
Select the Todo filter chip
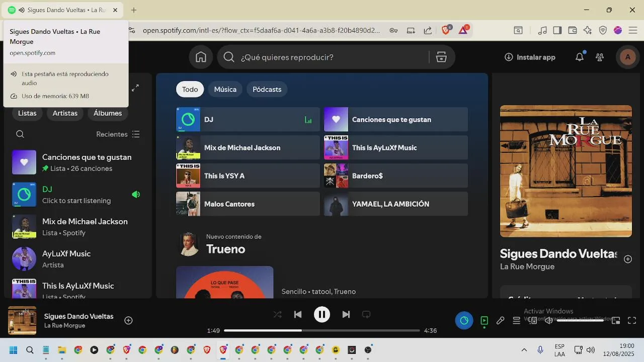190,89
